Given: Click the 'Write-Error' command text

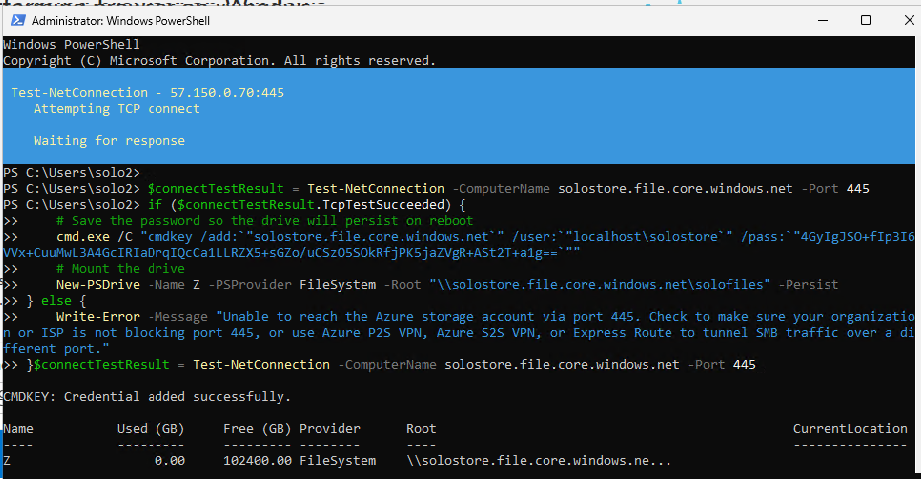Looking at the screenshot, I should 98,316.
